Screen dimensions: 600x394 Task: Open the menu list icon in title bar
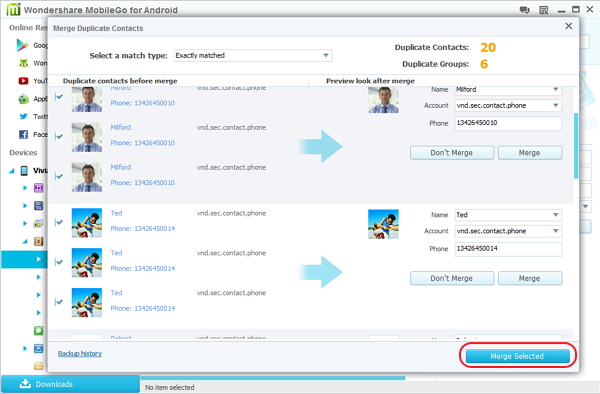click(x=543, y=10)
